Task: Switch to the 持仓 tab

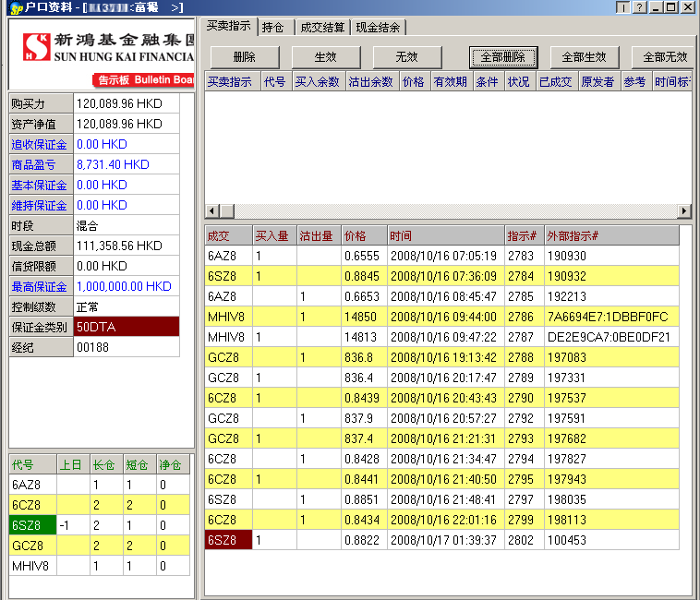Action: (x=273, y=28)
